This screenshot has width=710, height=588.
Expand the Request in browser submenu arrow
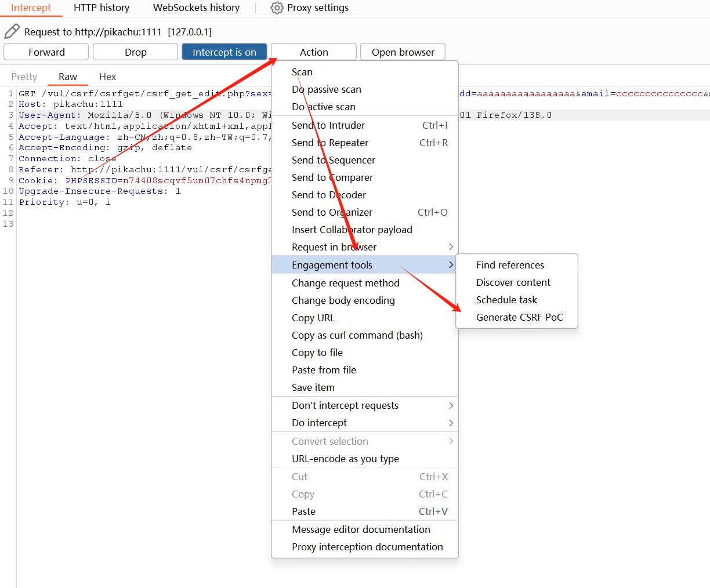click(x=451, y=247)
